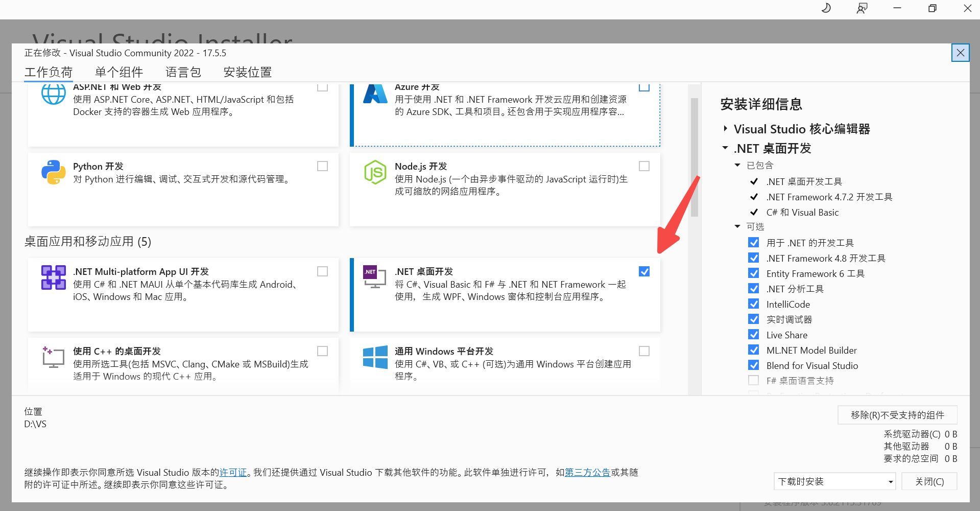Toggle dark theme moon icon in title bar

pos(826,8)
